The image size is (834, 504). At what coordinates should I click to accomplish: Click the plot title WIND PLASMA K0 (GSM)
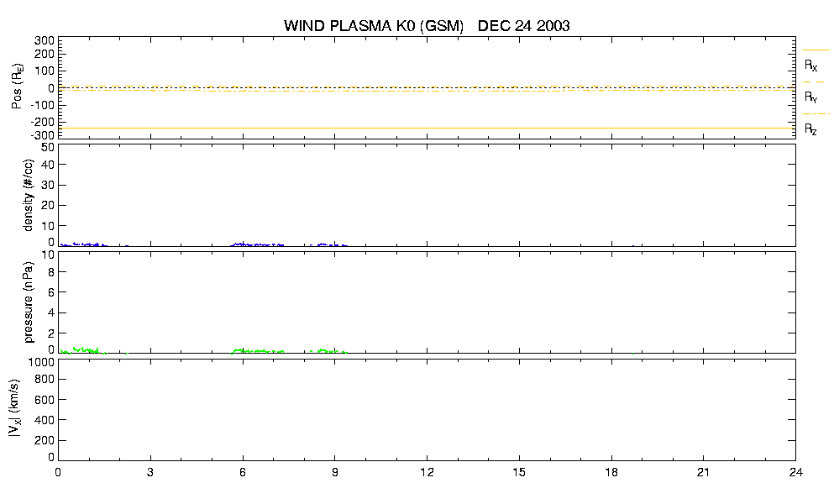[374, 25]
